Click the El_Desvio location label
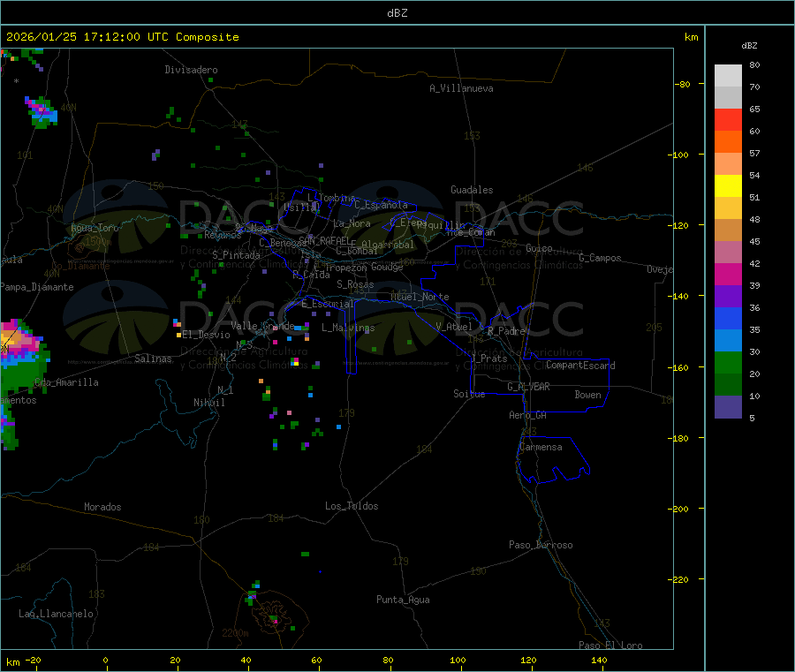 [206, 335]
